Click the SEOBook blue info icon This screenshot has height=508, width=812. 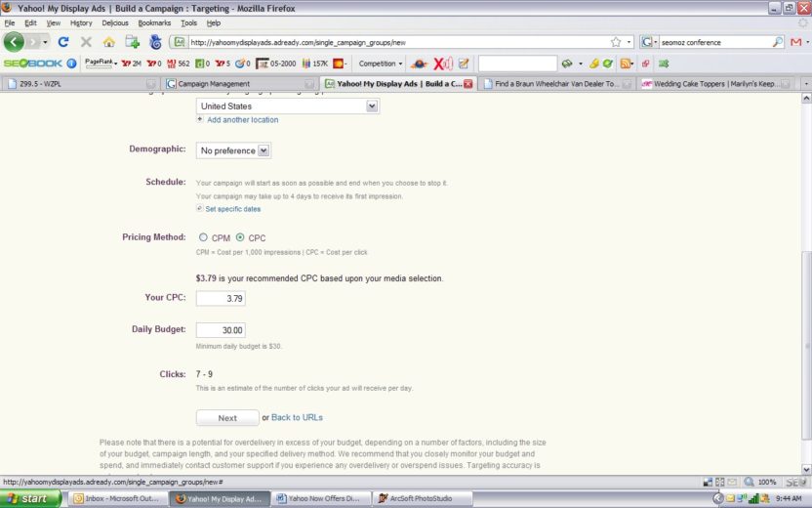coord(71,63)
